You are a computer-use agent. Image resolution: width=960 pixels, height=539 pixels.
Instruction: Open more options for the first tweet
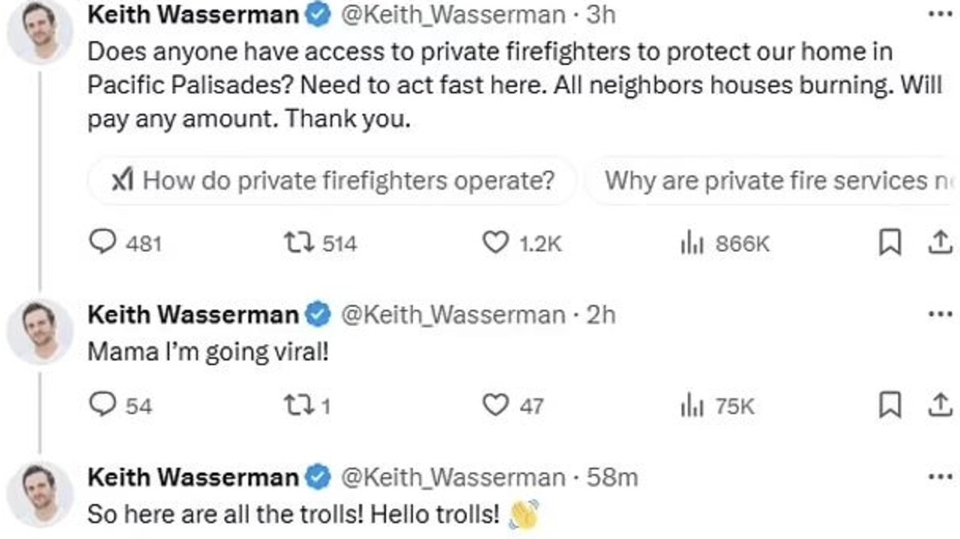click(x=940, y=14)
